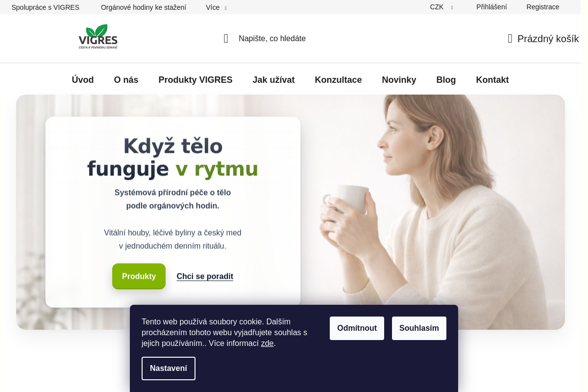Open the Přihlášení login link

click(x=491, y=7)
